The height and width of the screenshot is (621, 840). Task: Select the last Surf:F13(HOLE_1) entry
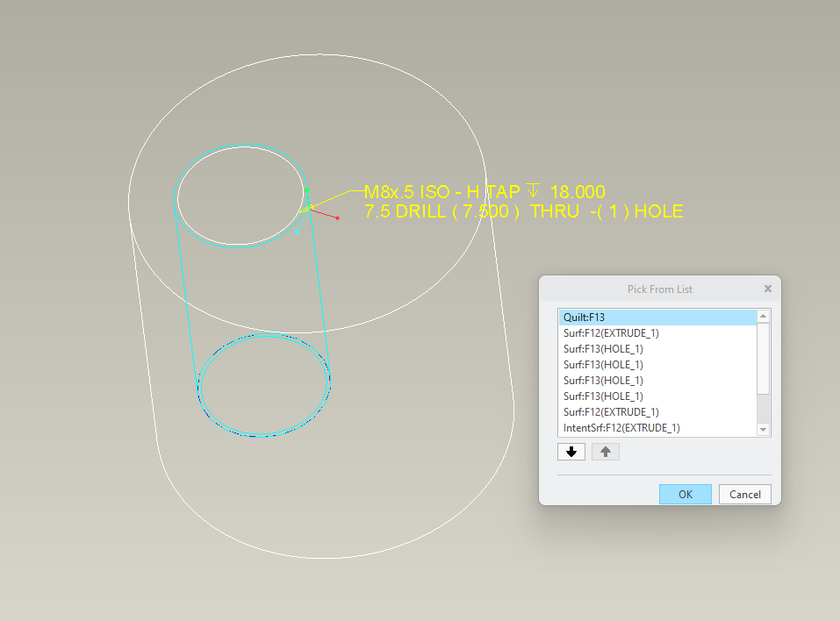pos(606,396)
